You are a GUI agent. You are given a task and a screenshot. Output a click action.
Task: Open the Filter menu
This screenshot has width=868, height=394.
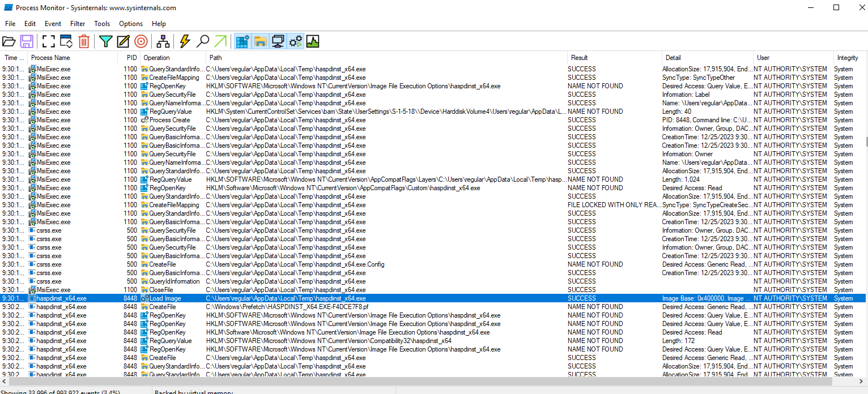pos(78,24)
